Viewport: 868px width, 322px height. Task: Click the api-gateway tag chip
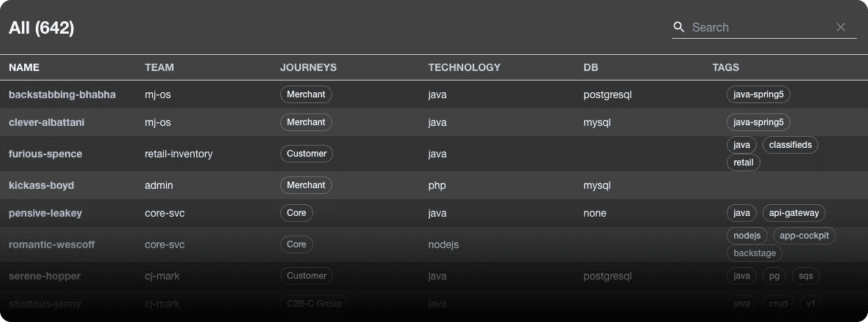pyautogui.click(x=794, y=213)
